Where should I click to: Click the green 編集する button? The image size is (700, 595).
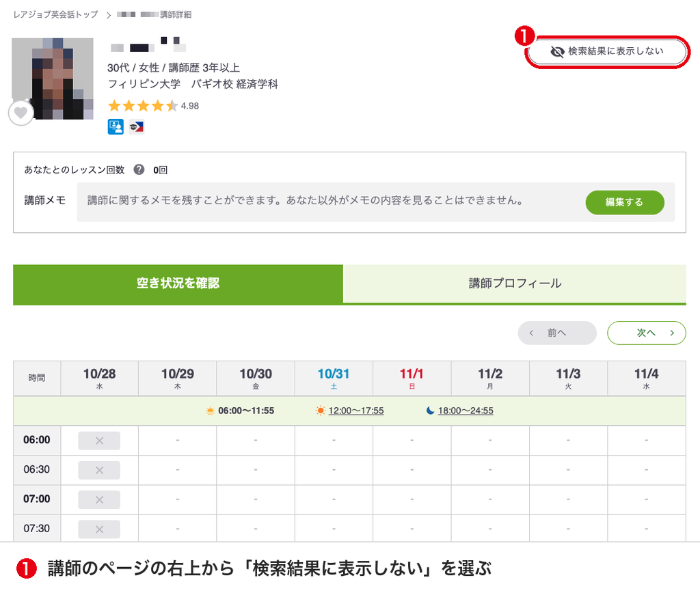tap(625, 202)
